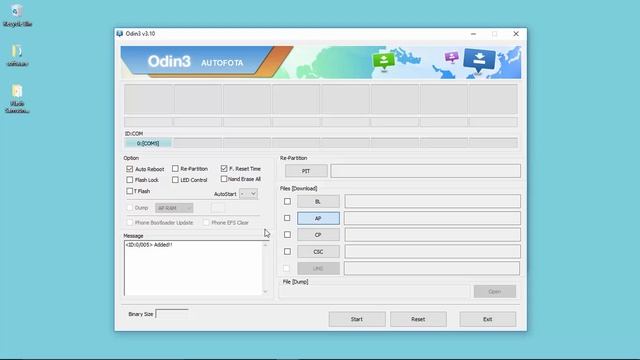Click the CSC file button
This screenshot has height=360, width=640.
[x=318, y=252]
